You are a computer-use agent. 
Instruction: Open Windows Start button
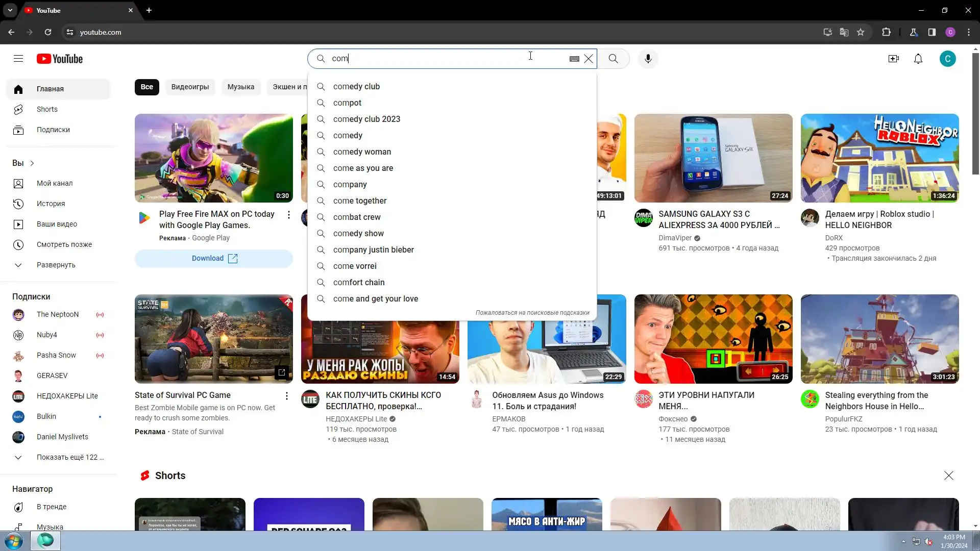[x=14, y=541]
